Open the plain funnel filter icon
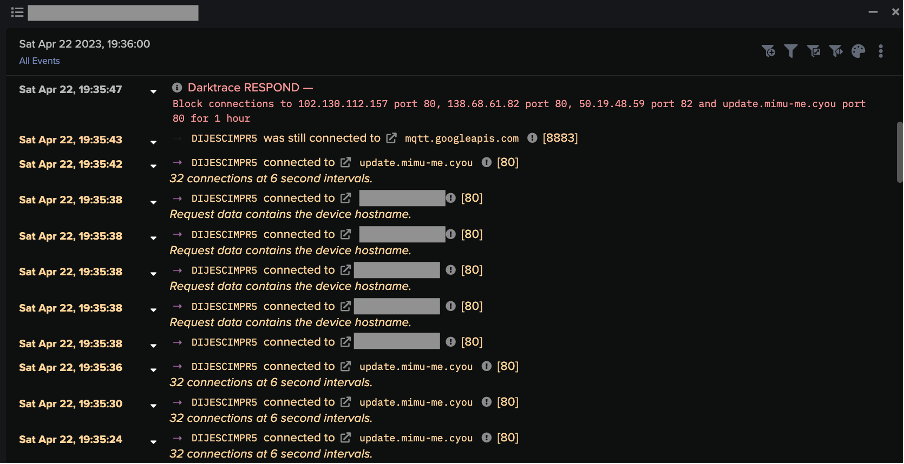The width and height of the screenshot is (904, 464). [x=791, y=51]
